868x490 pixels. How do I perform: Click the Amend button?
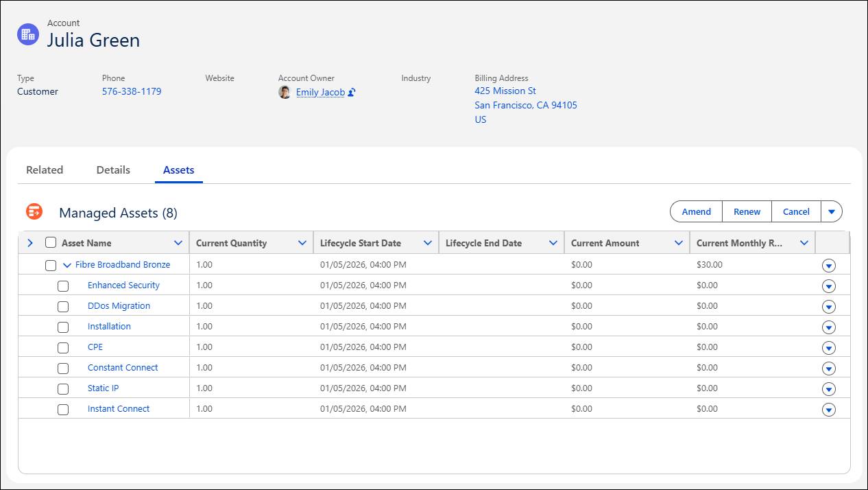coord(696,211)
